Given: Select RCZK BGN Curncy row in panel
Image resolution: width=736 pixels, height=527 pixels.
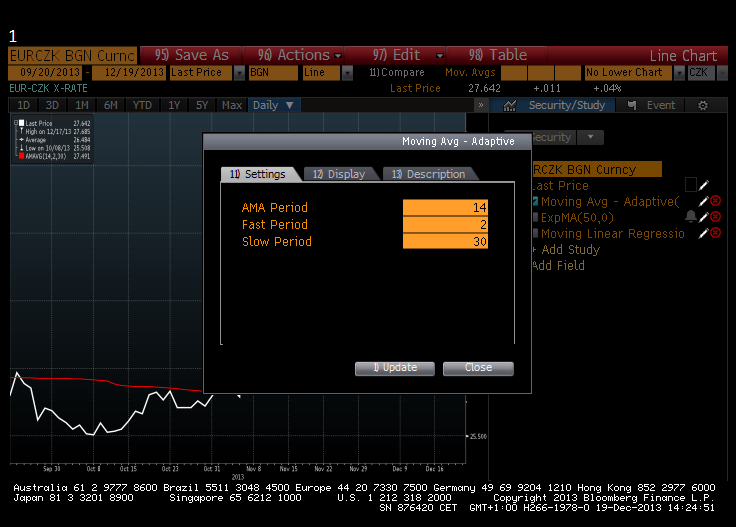Looking at the screenshot, I should pos(597,169).
